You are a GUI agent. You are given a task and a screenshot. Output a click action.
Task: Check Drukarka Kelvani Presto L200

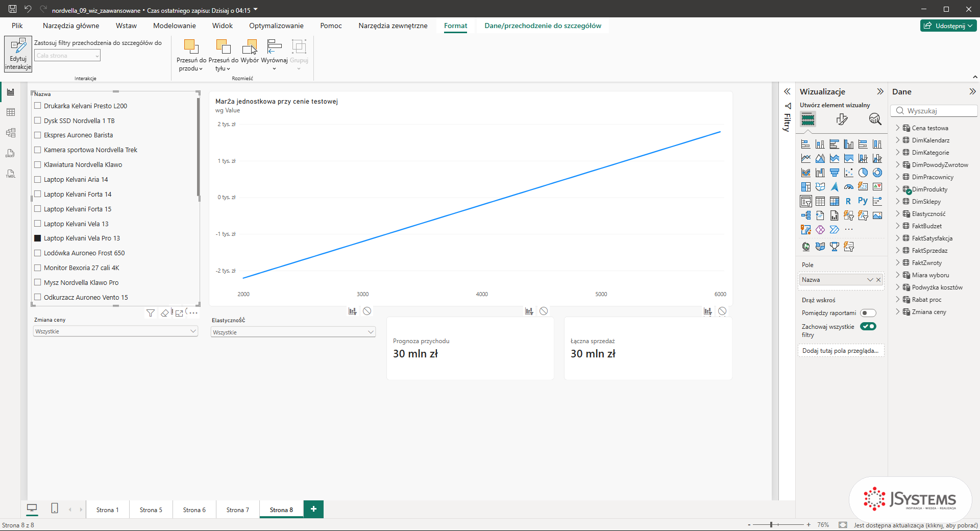[x=37, y=106]
